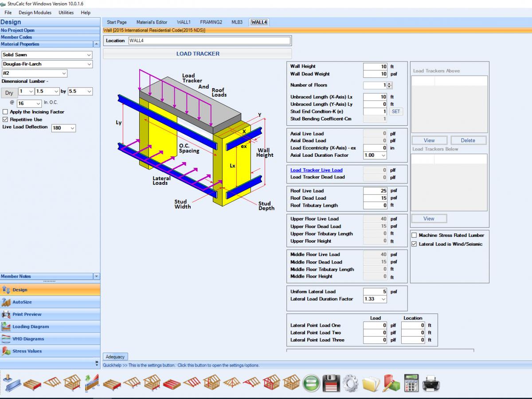The height and width of the screenshot is (399, 532).
Task: Click the Lateral Point Load One load field
Action: point(375,325)
